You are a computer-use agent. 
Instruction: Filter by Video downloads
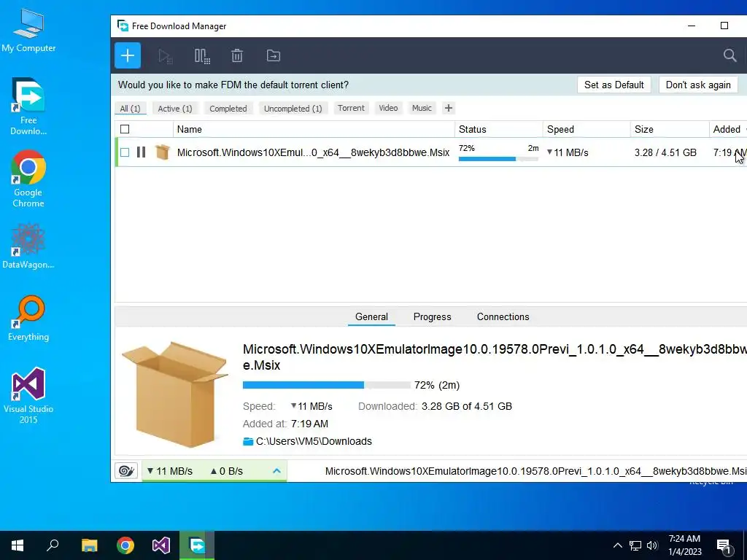[x=388, y=108]
